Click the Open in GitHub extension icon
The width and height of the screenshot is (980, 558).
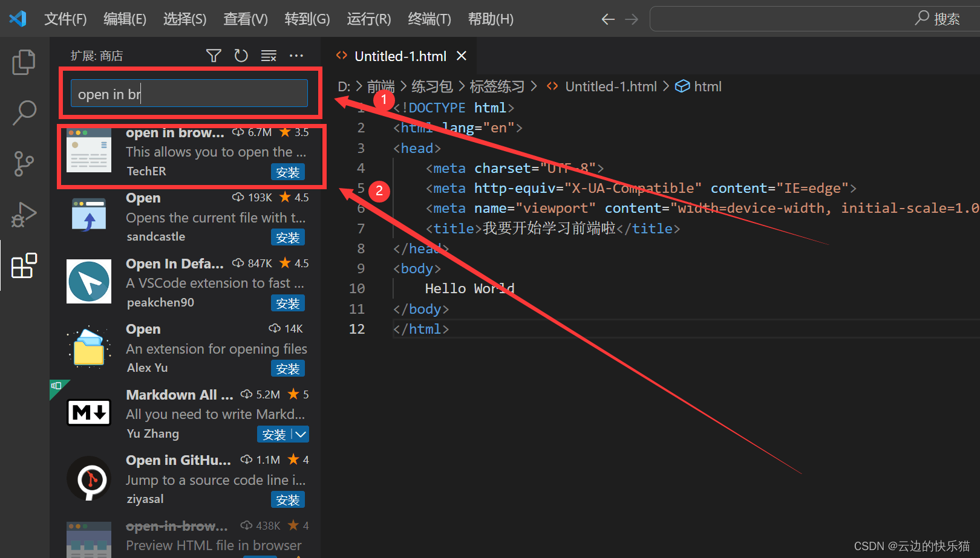click(89, 478)
